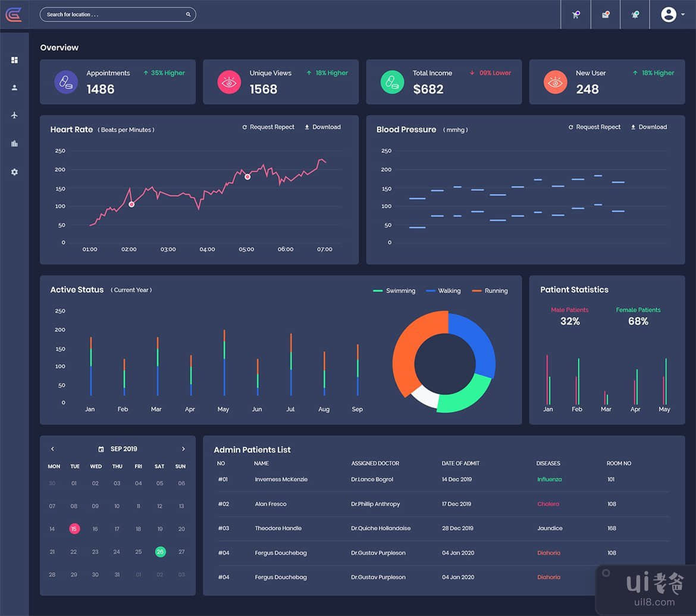Toggle Swimming series in Active Status legend
Screen dimensions: 696x616
click(394, 291)
